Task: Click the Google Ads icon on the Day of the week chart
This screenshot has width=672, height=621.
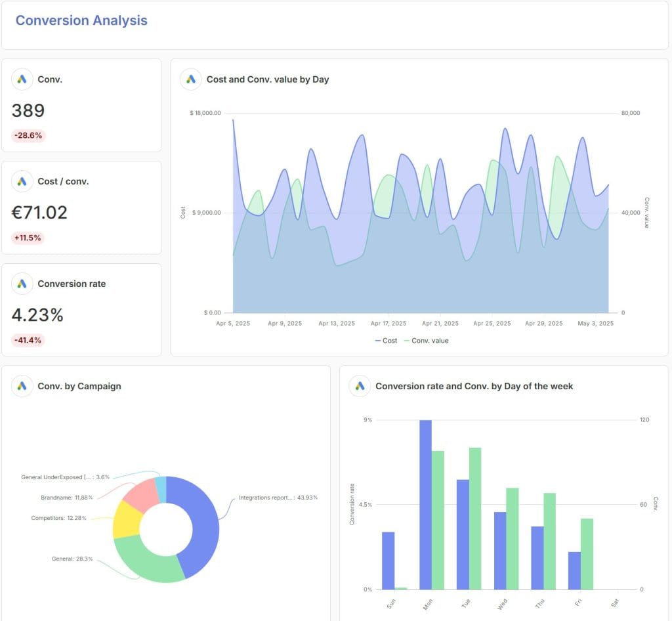Action: pos(359,387)
